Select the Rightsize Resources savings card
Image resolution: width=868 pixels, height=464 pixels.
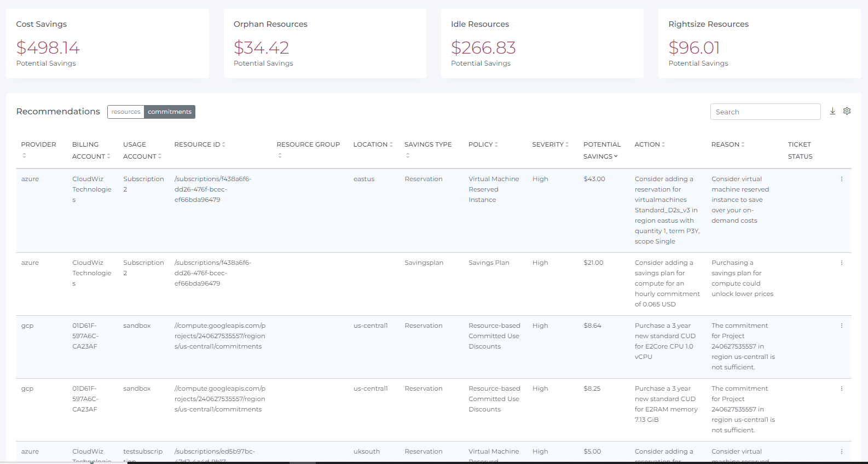click(x=759, y=43)
